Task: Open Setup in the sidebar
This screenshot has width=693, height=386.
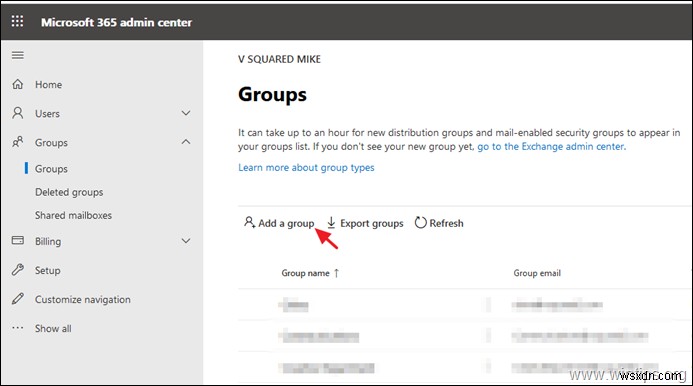Action: (x=48, y=270)
